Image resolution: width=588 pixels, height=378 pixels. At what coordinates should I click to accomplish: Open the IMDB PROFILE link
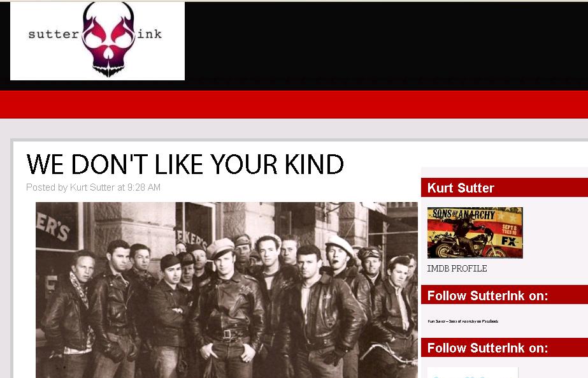click(457, 268)
